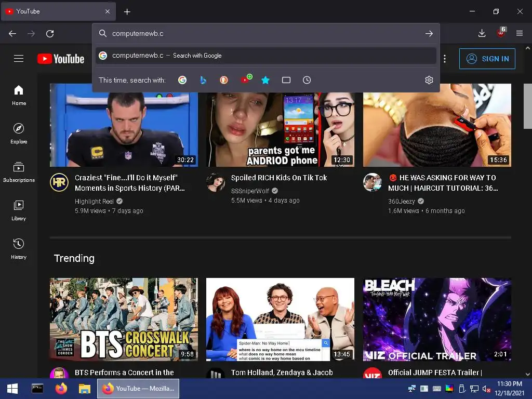Open 360Jeezy channel avatar
532x399 pixels.
point(372,182)
